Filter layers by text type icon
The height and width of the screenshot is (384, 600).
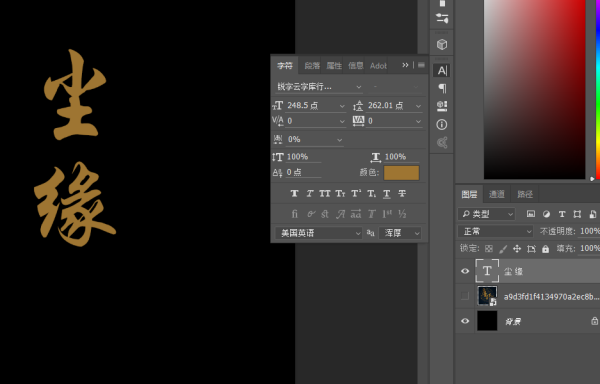(x=562, y=214)
